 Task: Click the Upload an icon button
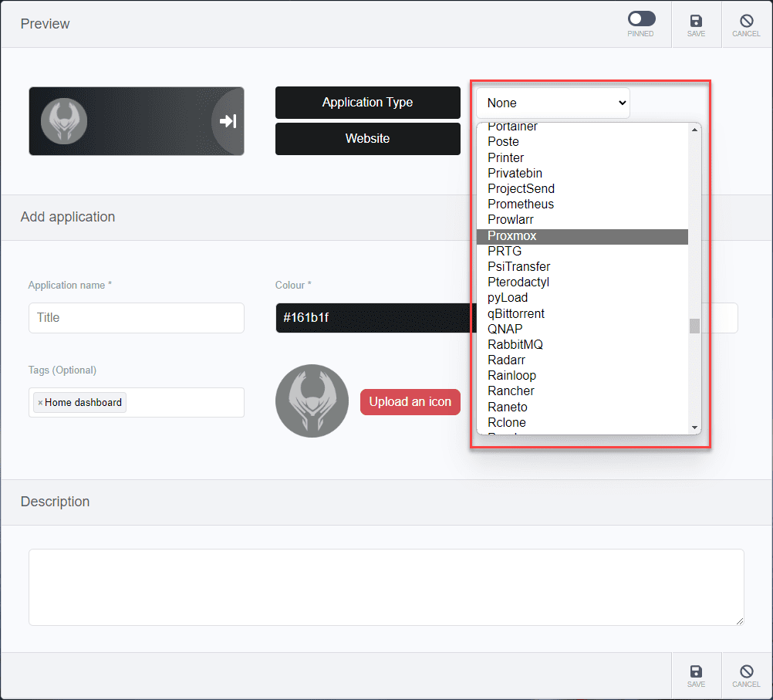(x=410, y=402)
